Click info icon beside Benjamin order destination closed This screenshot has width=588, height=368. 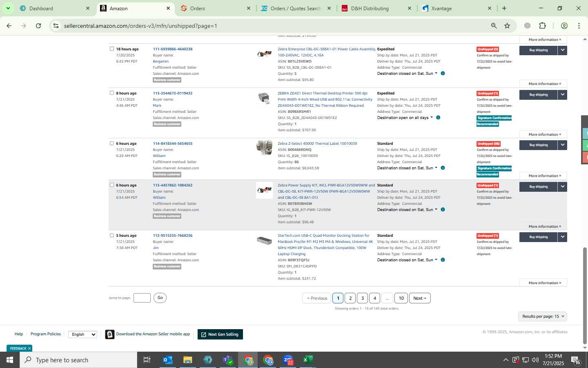[x=443, y=74]
